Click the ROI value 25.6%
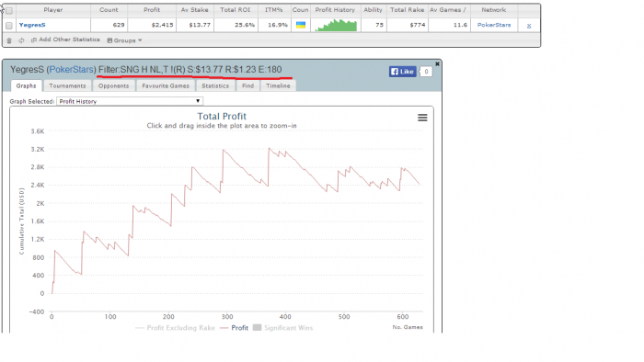644x362 pixels. 245,25
